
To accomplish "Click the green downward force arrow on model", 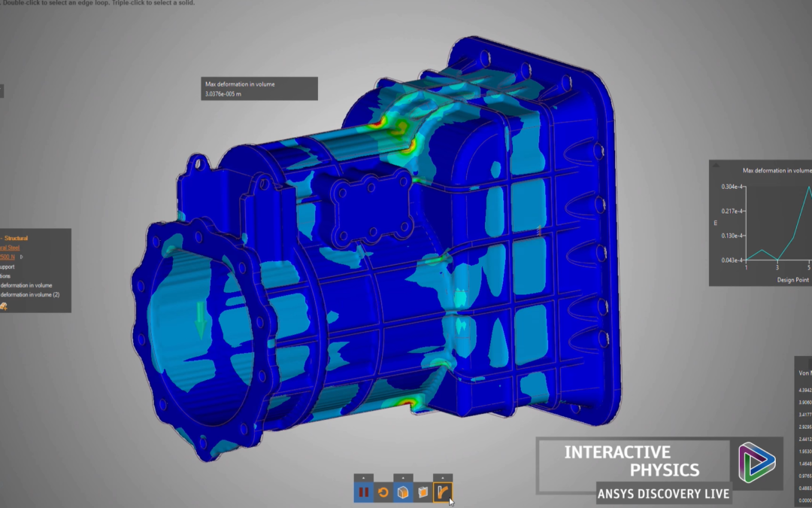I will [201, 321].
